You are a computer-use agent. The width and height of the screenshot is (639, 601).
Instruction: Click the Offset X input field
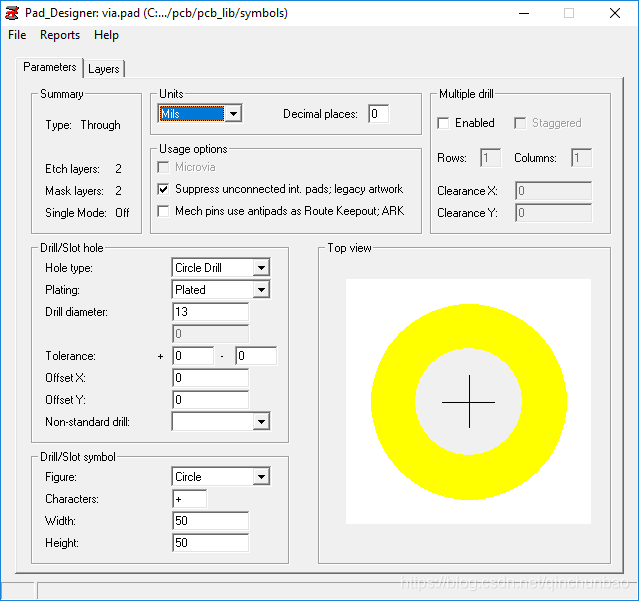tap(210, 378)
